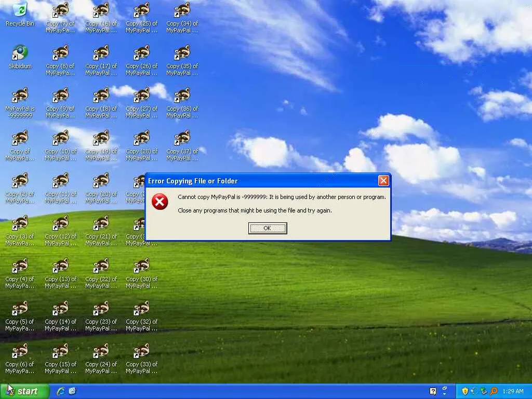Select the 'Copy of MyPayPa...' icon without number
This screenshot has width=532, height=399.
pos(20,146)
